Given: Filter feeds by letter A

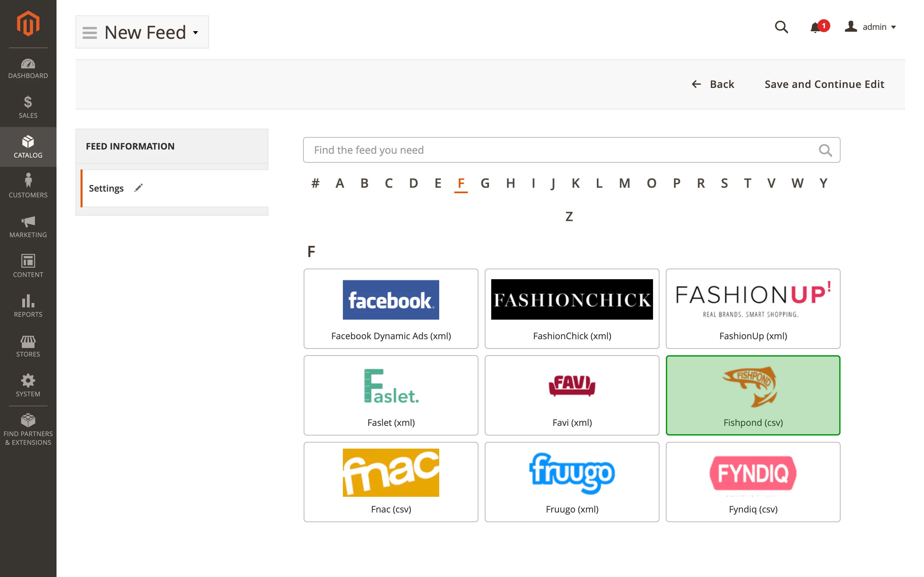Looking at the screenshot, I should [340, 183].
